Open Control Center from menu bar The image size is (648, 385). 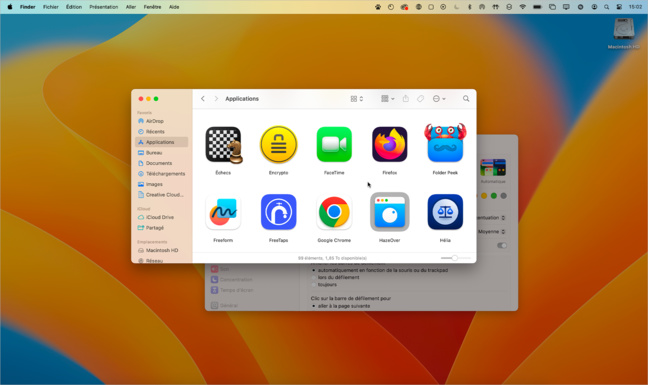[x=619, y=7]
